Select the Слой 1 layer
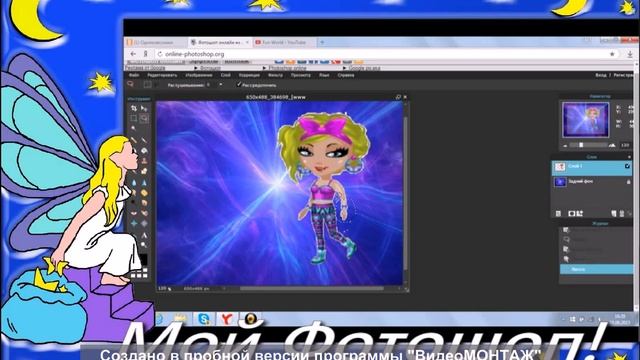The image size is (640, 360). pos(592,167)
